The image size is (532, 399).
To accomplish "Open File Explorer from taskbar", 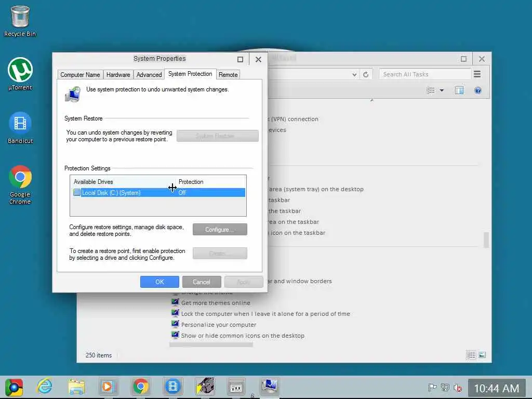I will click(77, 387).
